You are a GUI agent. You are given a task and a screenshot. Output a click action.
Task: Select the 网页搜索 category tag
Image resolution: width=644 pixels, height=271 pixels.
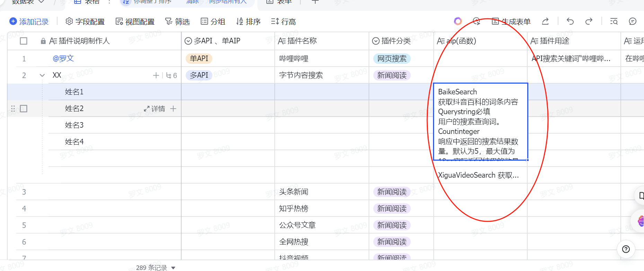coord(392,58)
